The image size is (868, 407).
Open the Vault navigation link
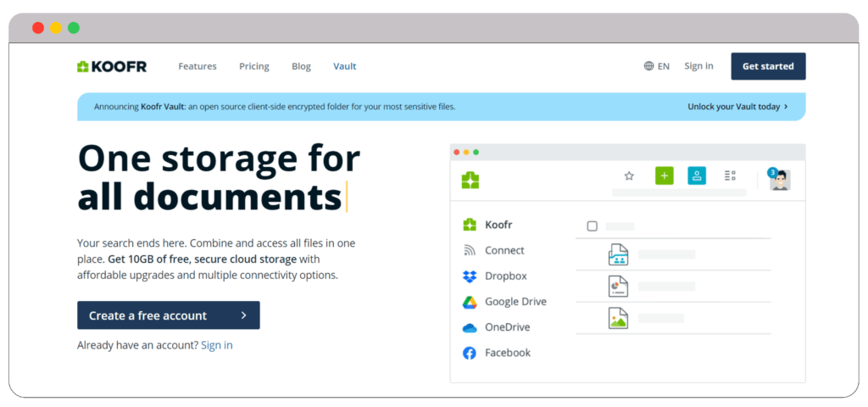[345, 66]
